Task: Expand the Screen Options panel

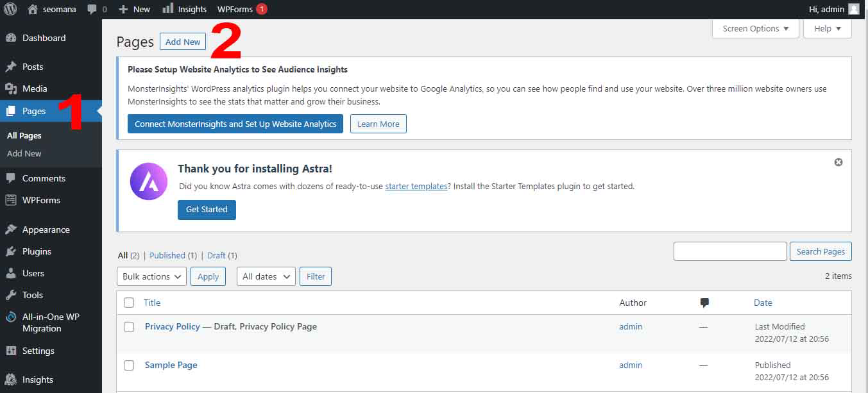Action: coord(756,28)
